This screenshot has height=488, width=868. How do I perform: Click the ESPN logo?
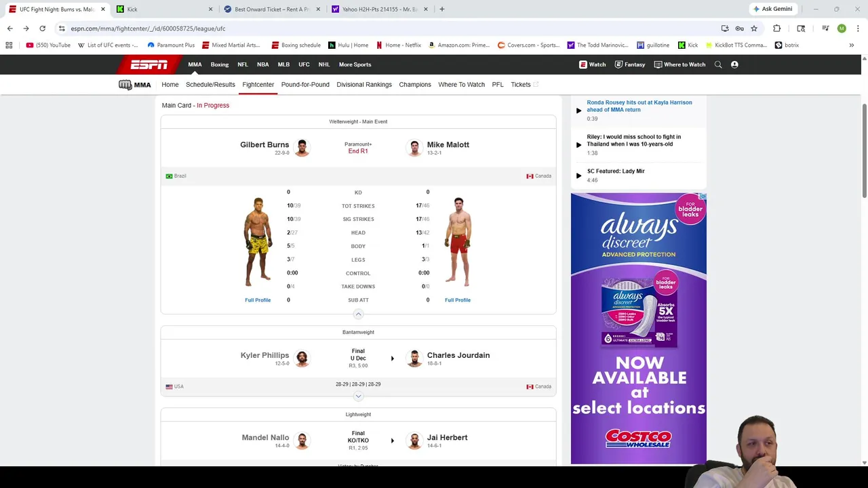149,64
